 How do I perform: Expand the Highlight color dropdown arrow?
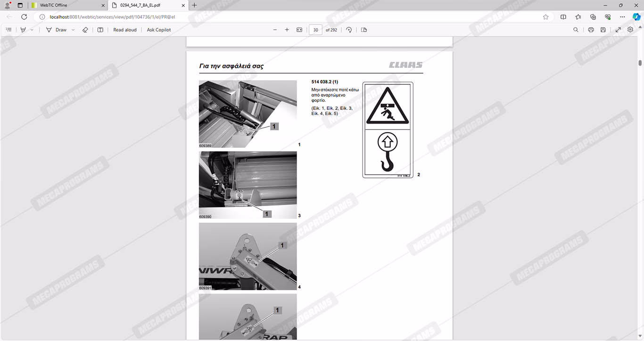[x=32, y=30]
